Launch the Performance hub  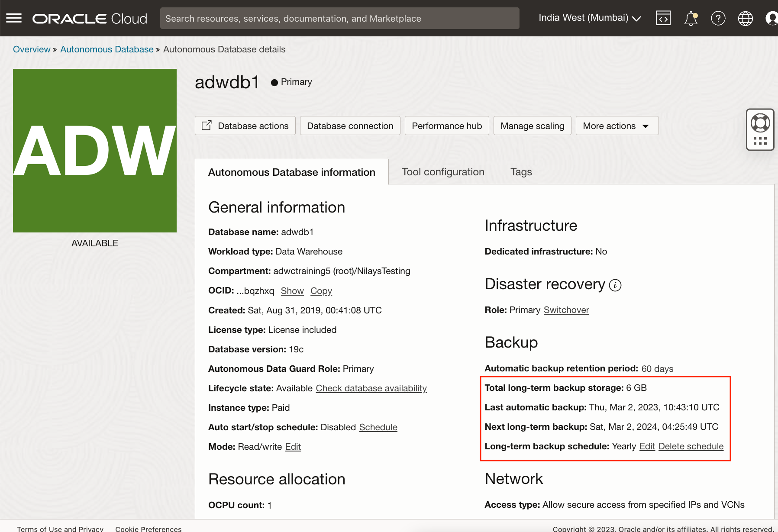pyautogui.click(x=447, y=126)
